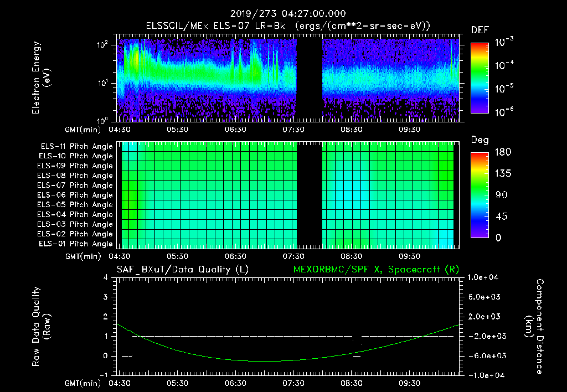Click the 135 label on Deg scale

[x=503, y=174]
